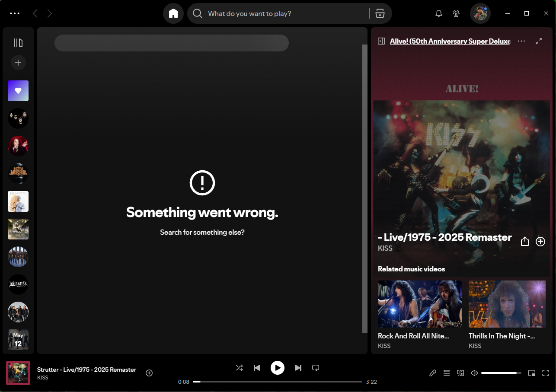The height and width of the screenshot is (392, 556).
Task: Add Strutter to a playlist
Action: pyautogui.click(x=149, y=373)
